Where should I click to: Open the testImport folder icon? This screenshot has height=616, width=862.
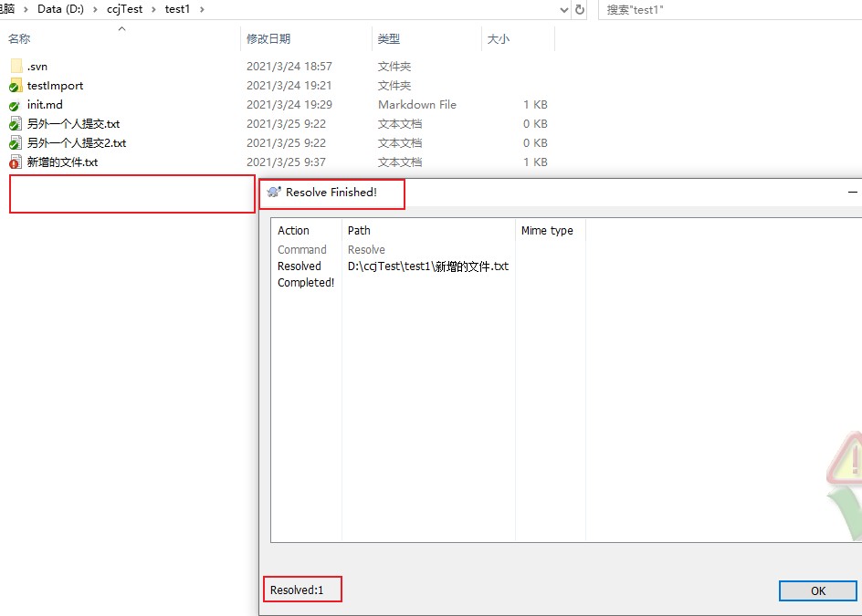click(x=16, y=86)
